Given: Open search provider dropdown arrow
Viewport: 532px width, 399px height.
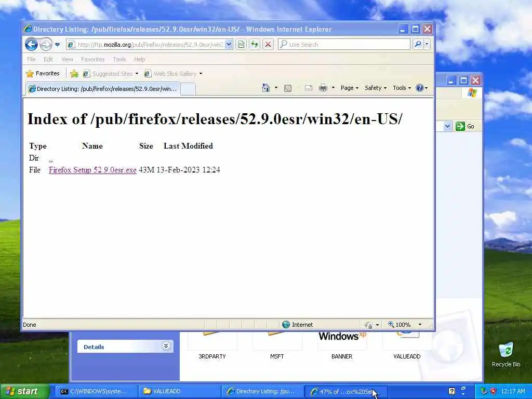Looking at the screenshot, I should [427, 45].
